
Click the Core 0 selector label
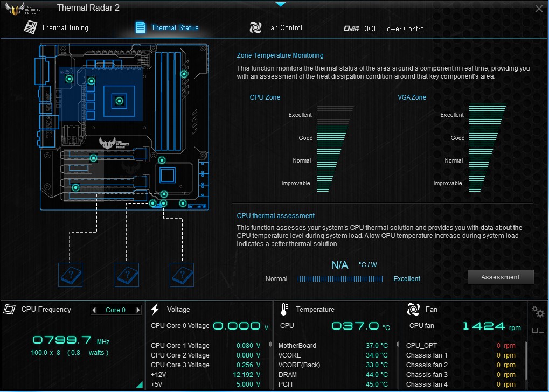click(115, 310)
